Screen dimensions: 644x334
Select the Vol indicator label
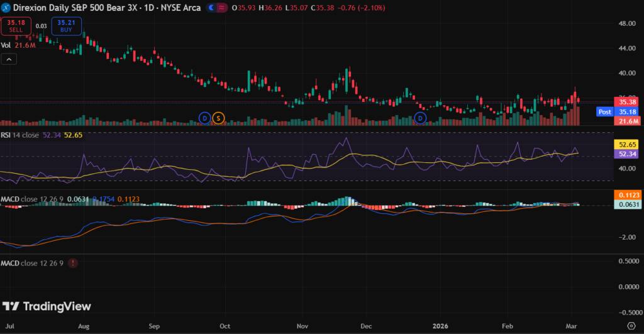pyautogui.click(x=6, y=45)
